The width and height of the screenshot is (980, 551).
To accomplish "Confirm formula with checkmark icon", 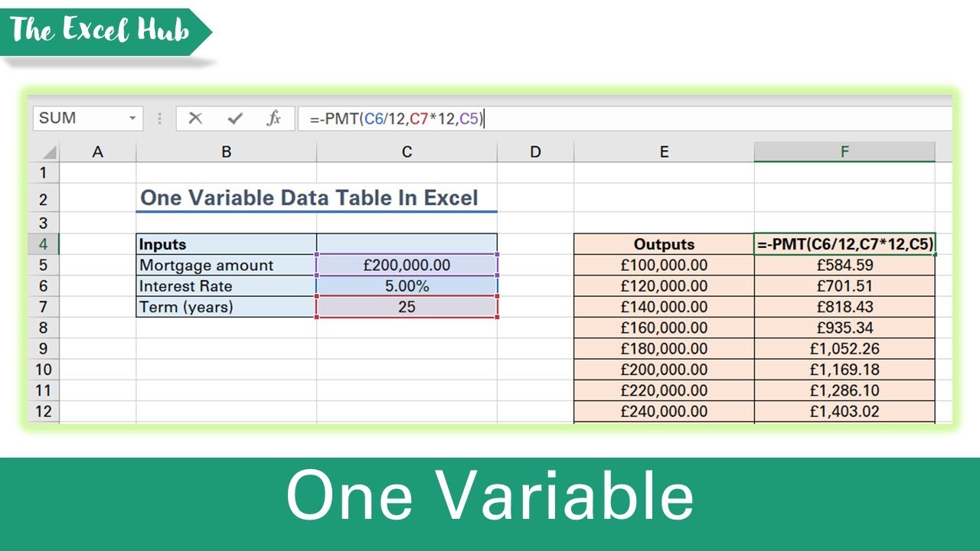I will 235,118.
